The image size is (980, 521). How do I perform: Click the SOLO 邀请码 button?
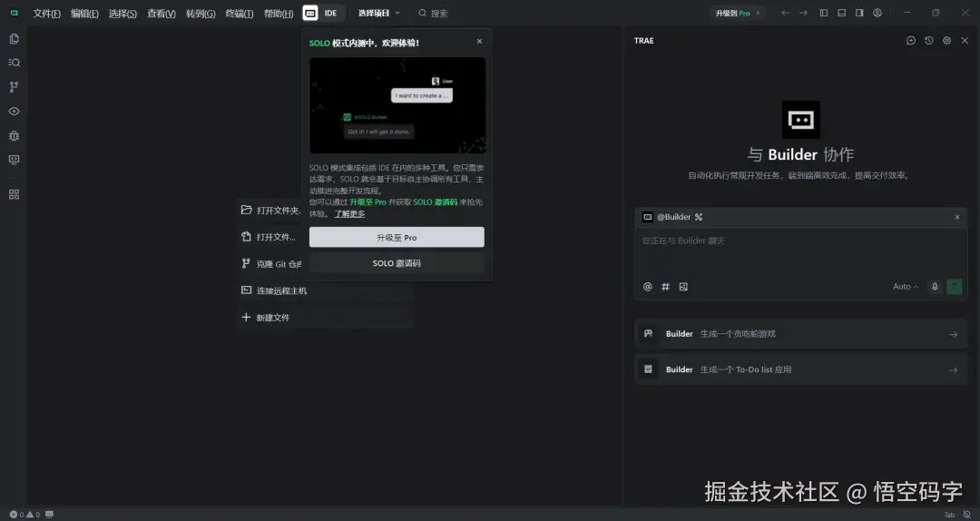(x=397, y=263)
